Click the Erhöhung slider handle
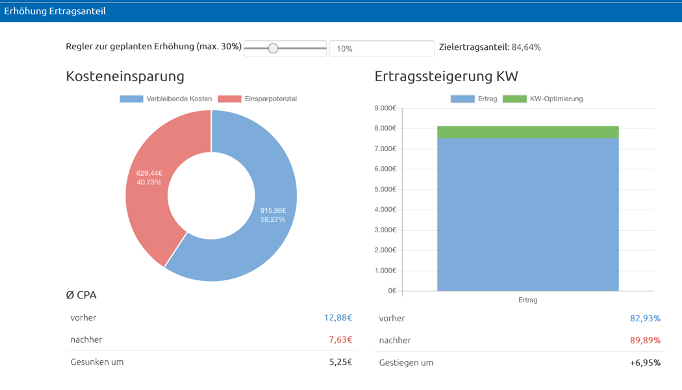The width and height of the screenshot is (682, 390). coord(273,48)
